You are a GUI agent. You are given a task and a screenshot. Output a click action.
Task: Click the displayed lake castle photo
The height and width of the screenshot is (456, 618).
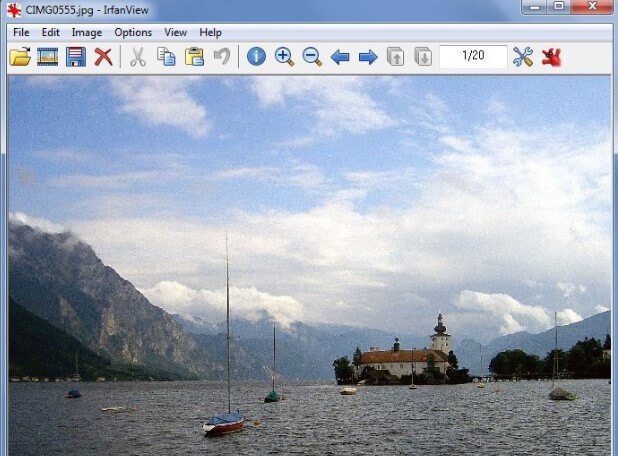[x=309, y=266]
